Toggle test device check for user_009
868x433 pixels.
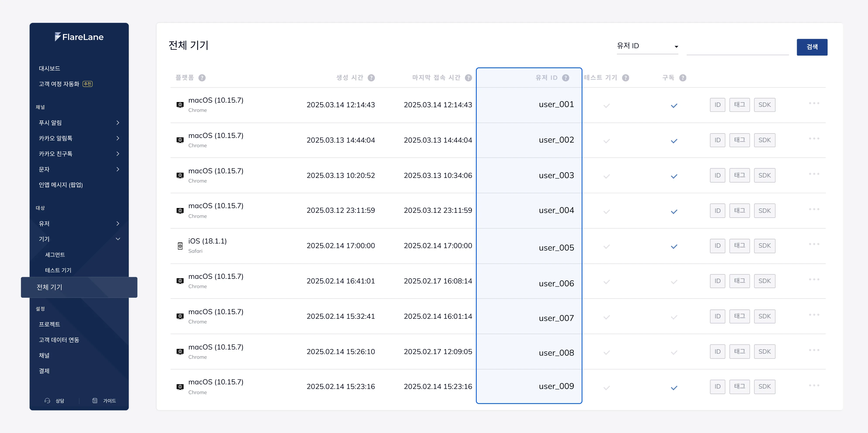pyautogui.click(x=607, y=388)
